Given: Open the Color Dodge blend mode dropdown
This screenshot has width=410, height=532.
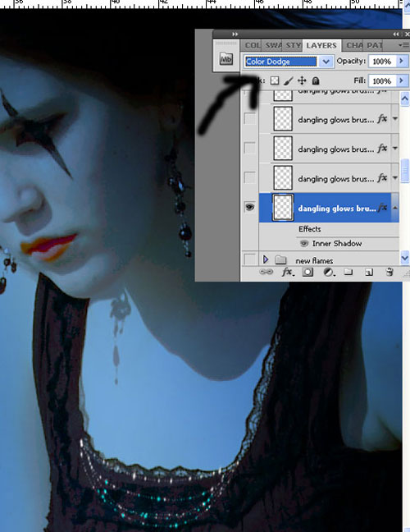Looking at the screenshot, I should pyautogui.click(x=326, y=62).
